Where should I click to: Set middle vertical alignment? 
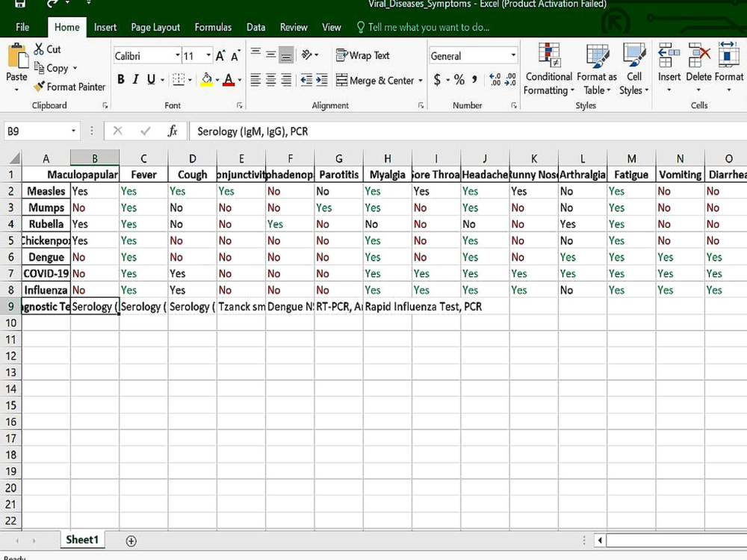click(x=270, y=55)
